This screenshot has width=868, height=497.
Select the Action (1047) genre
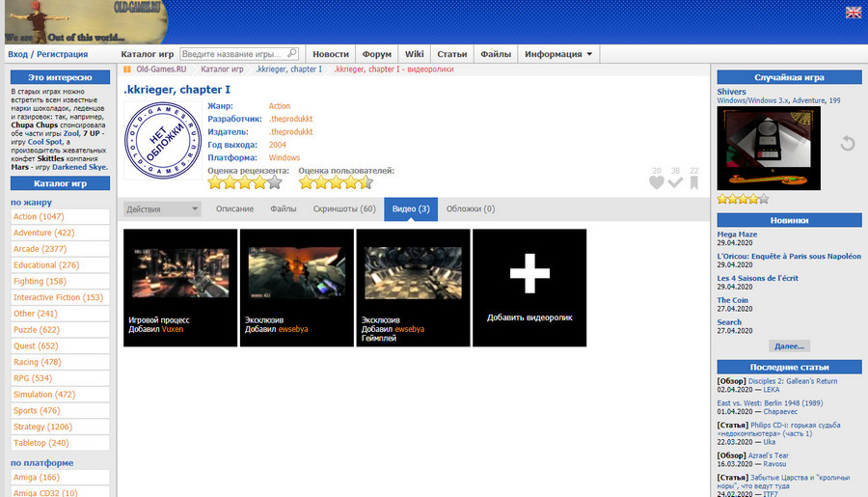(60, 216)
